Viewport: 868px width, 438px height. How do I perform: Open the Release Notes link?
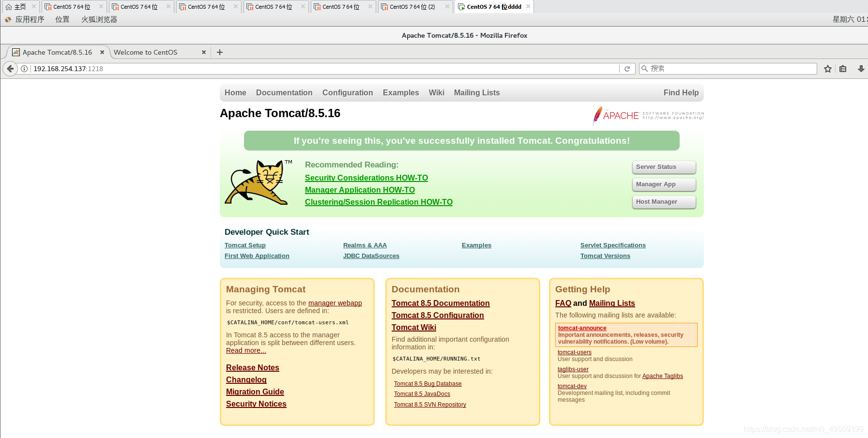pyautogui.click(x=253, y=368)
